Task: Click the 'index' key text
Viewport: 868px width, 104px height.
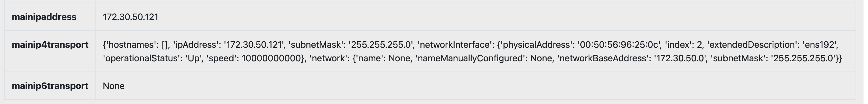Action: 678,45
